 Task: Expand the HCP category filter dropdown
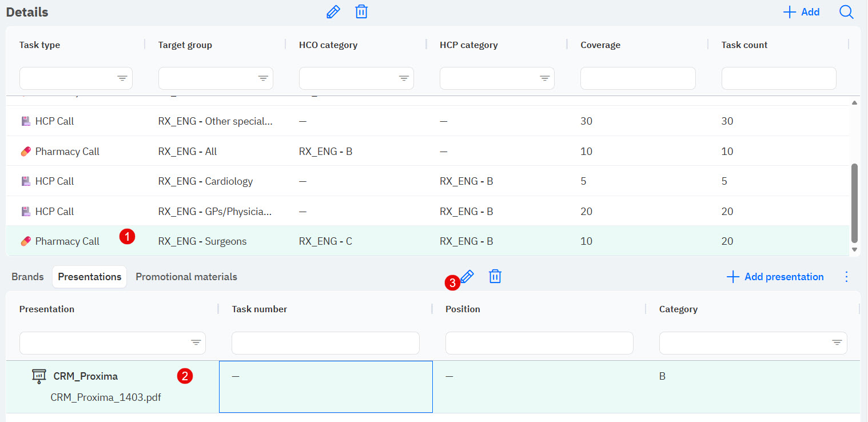pos(544,78)
